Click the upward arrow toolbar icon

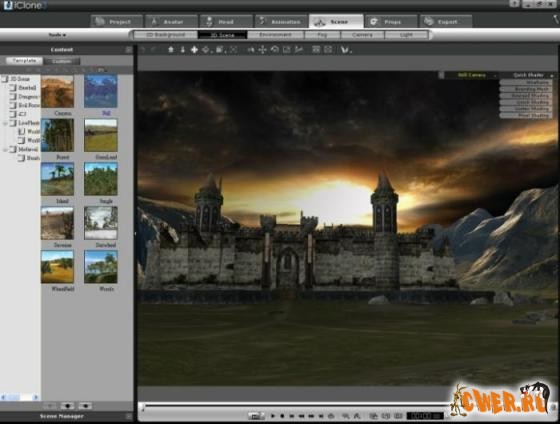171,50
